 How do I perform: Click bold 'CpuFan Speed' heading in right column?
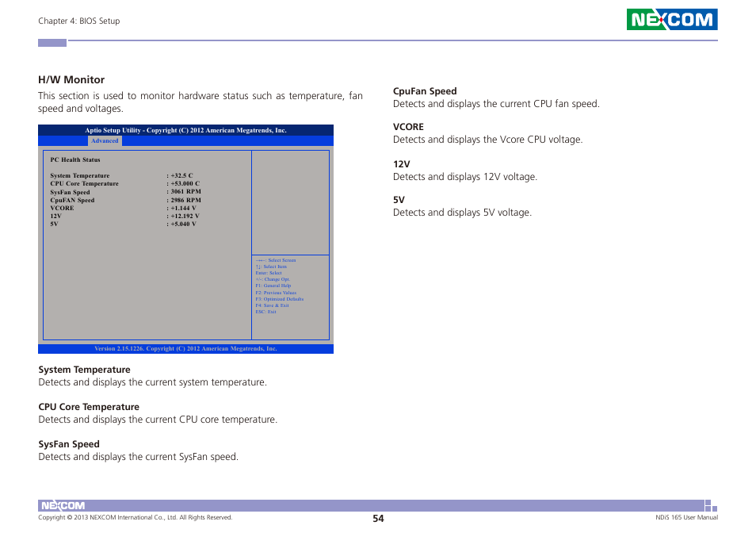(x=425, y=91)
